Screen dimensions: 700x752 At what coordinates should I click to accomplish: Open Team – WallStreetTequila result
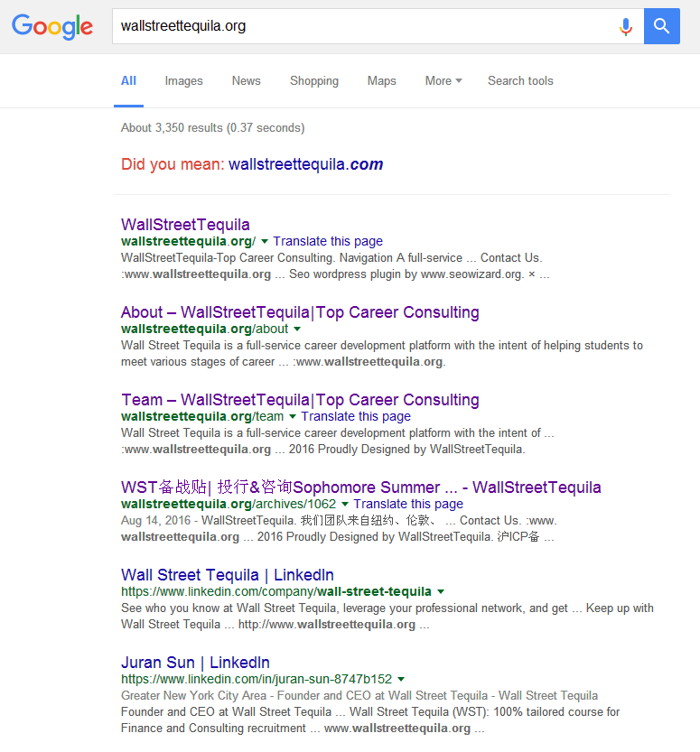[300, 400]
